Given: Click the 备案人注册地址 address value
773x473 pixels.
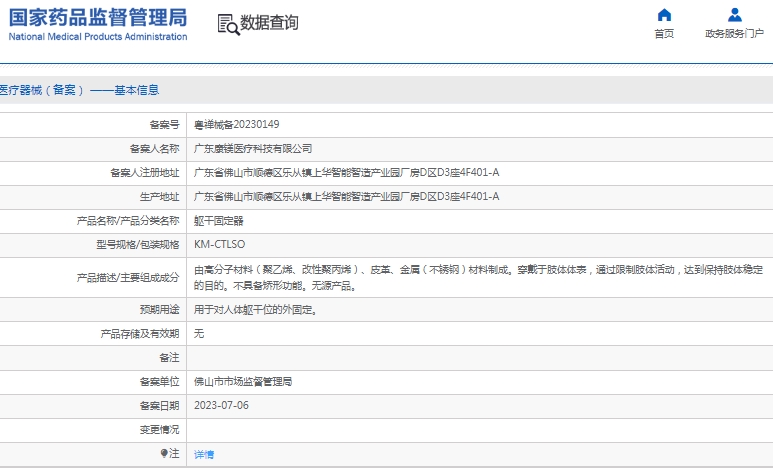Looking at the screenshot, I should coord(347,173).
